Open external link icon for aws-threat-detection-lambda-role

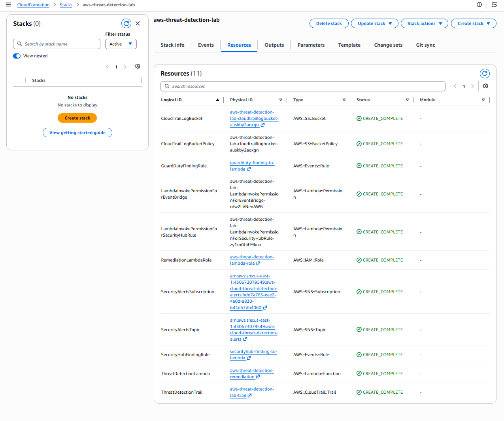click(x=258, y=264)
